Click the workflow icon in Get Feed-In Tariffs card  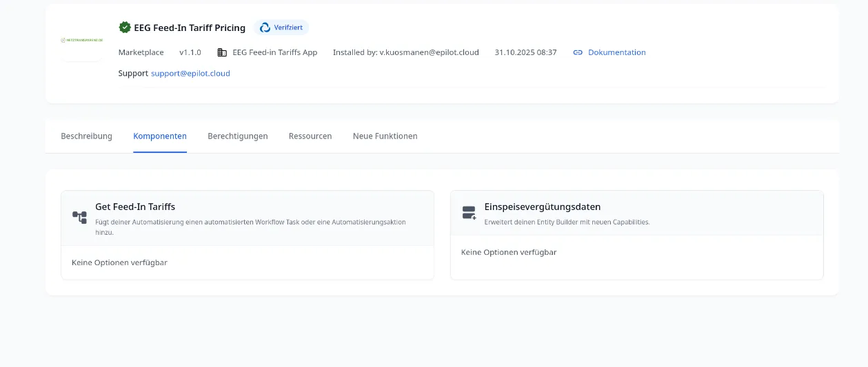[80, 218]
